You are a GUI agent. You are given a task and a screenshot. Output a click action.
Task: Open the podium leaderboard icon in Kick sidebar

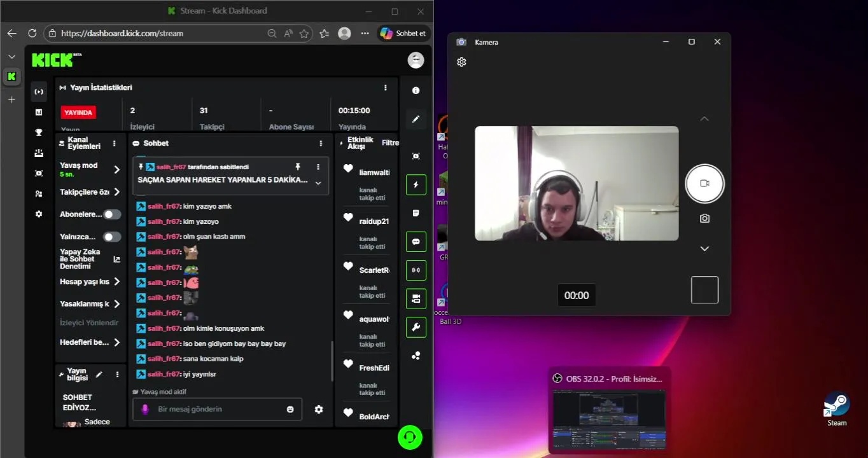click(x=39, y=153)
